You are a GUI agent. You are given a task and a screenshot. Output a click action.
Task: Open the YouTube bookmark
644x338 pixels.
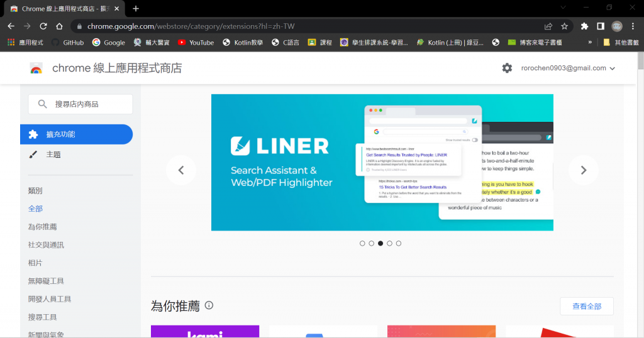[196, 42]
